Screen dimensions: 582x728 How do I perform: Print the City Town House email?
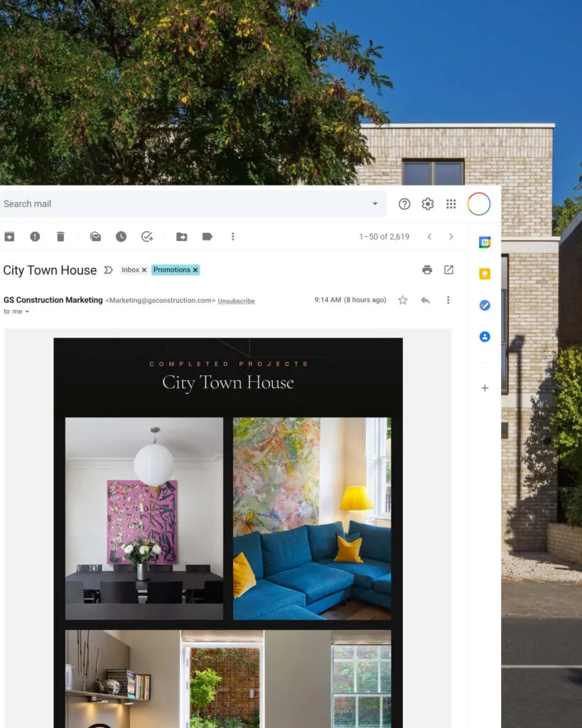click(428, 269)
